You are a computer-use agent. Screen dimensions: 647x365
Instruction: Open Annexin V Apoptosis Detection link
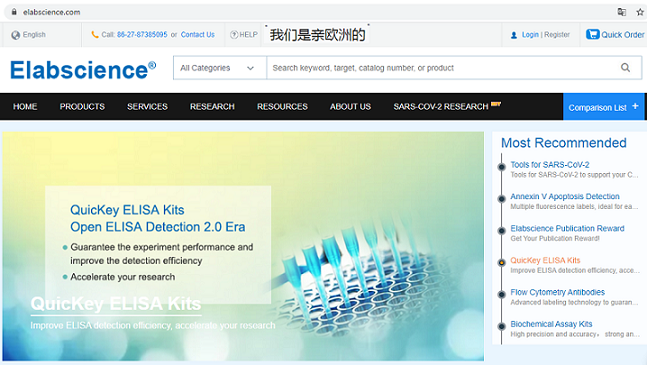point(565,196)
